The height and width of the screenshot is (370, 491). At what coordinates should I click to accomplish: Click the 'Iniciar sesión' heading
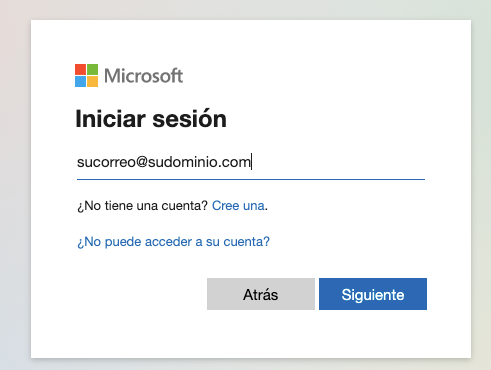(151, 119)
